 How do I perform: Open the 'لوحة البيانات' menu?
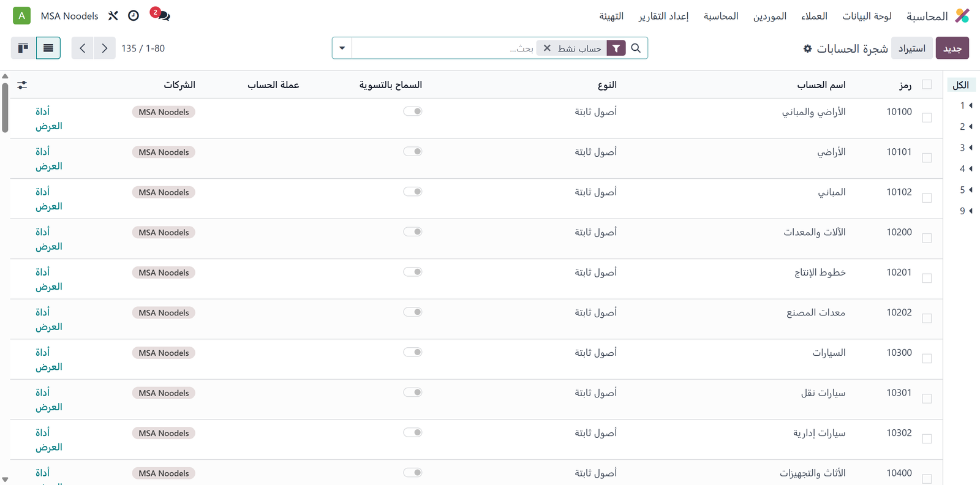pyautogui.click(x=867, y=16)
